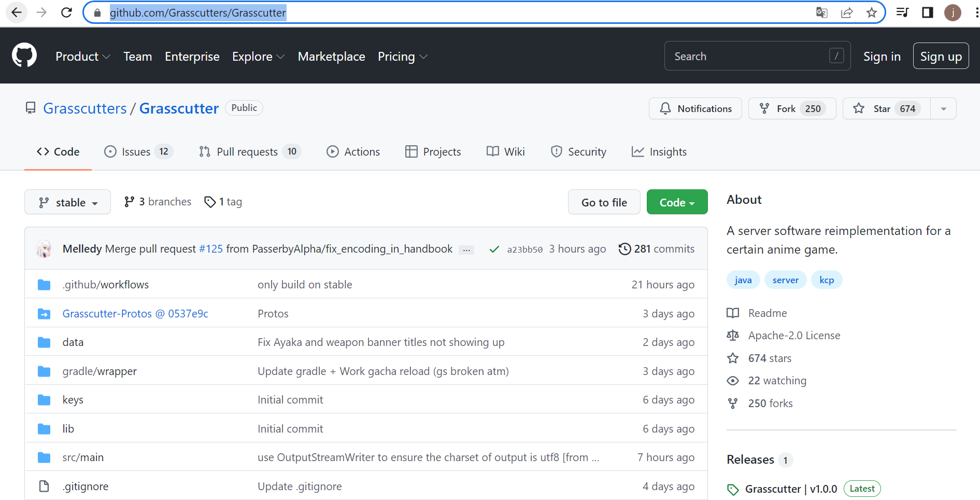
Task: Click the Readme book icon in About
Action: click(x=733, y=313)
